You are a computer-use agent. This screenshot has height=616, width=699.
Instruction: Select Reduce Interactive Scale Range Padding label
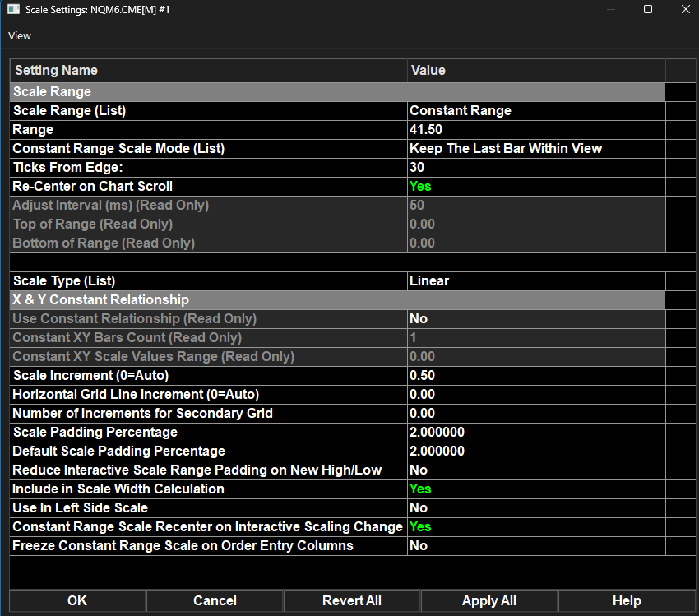[x=197, y=470]
